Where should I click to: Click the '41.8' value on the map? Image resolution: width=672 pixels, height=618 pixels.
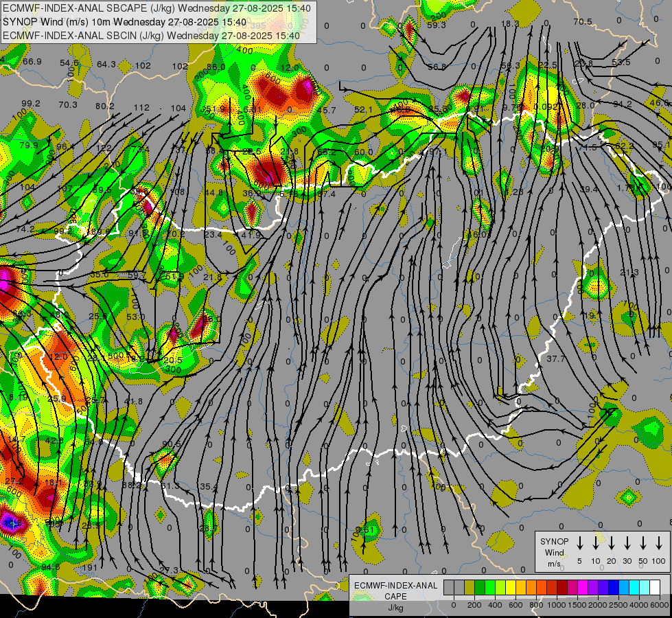(x=133, y=402)
